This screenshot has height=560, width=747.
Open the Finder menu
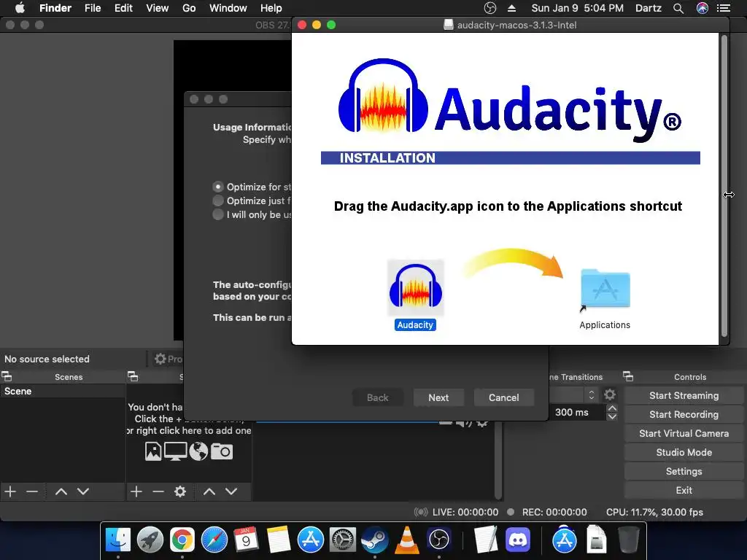point(55,8)
